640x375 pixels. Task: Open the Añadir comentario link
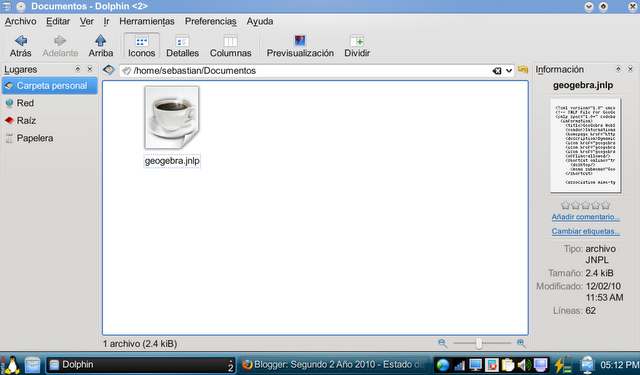(586, 217)
